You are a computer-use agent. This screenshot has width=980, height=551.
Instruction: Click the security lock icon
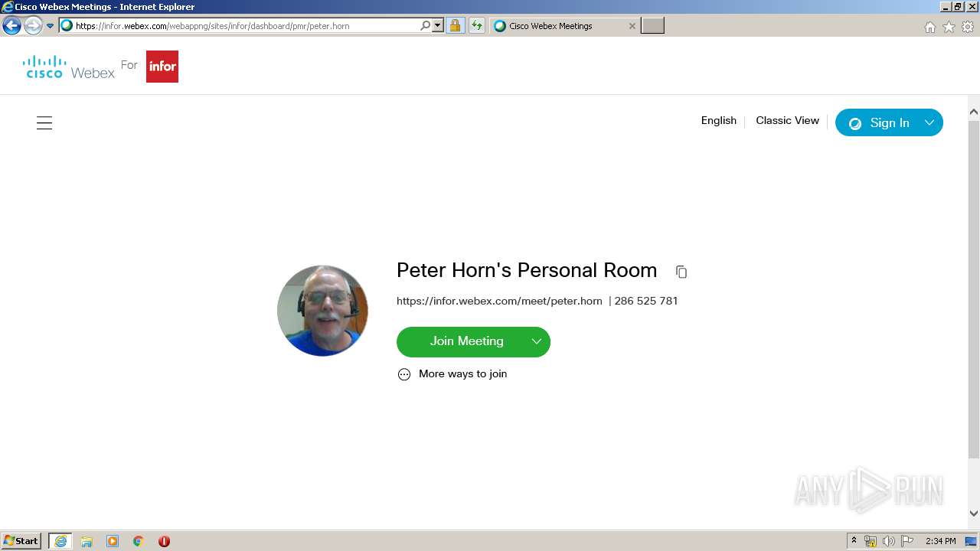point(455,26)
